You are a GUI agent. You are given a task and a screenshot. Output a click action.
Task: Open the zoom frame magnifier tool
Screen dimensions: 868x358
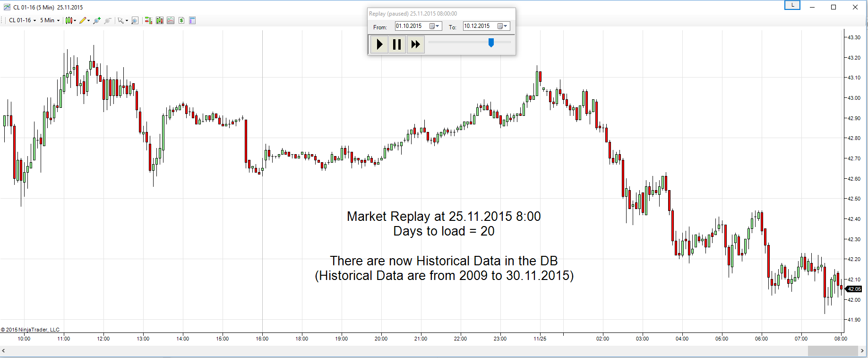[135, 20]
